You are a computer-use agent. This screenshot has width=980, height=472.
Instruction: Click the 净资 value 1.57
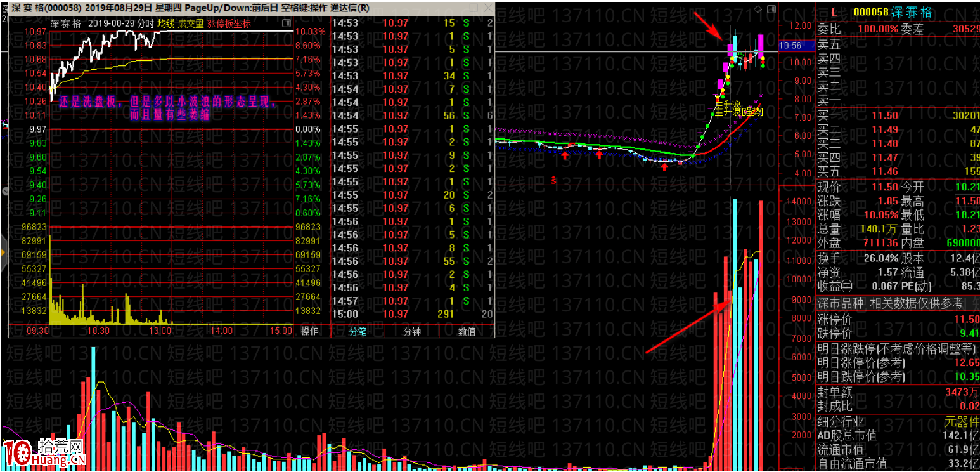click(x=887, y=273)
